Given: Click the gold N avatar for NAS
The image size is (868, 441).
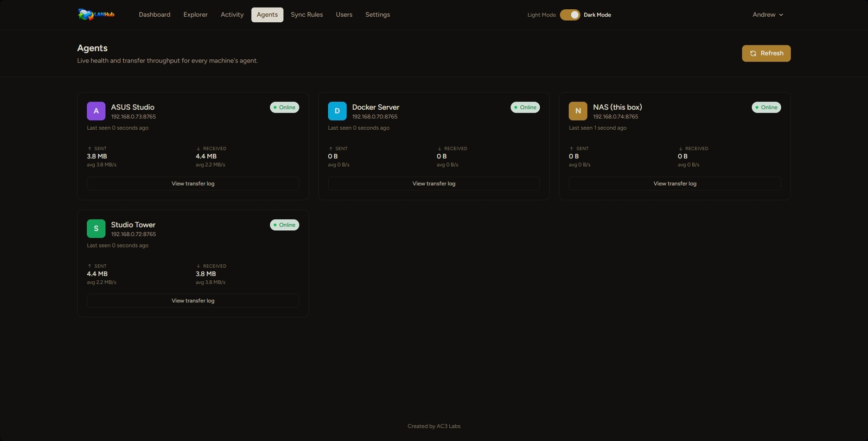Looking at the screenshot, I should click(x=578, y=111).
